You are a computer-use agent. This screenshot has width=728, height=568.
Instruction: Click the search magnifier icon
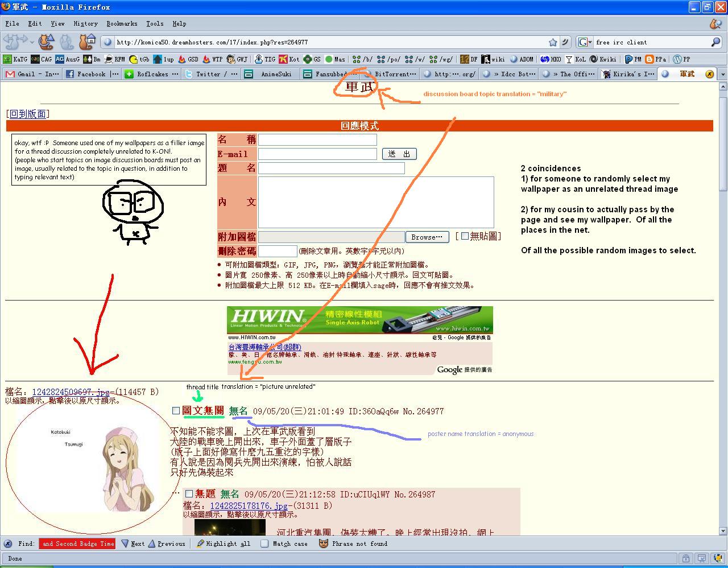(715, 42)
